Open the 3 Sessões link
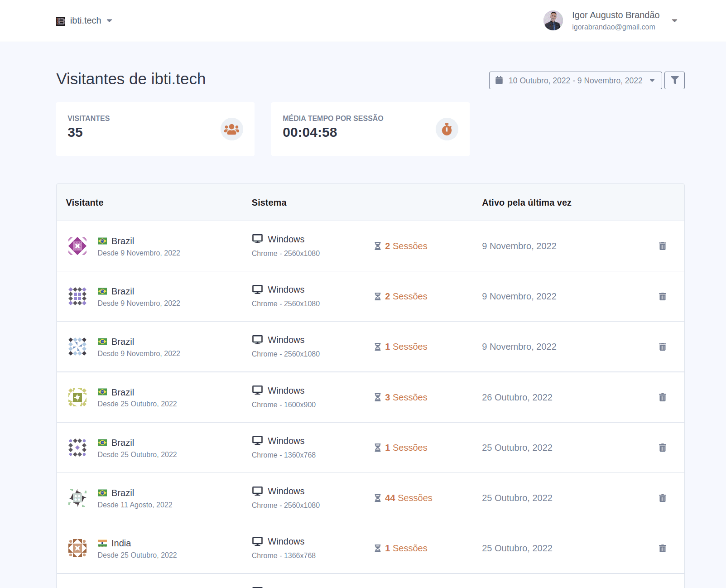Viewport: 726px width, 588px height. pos(406,397)
